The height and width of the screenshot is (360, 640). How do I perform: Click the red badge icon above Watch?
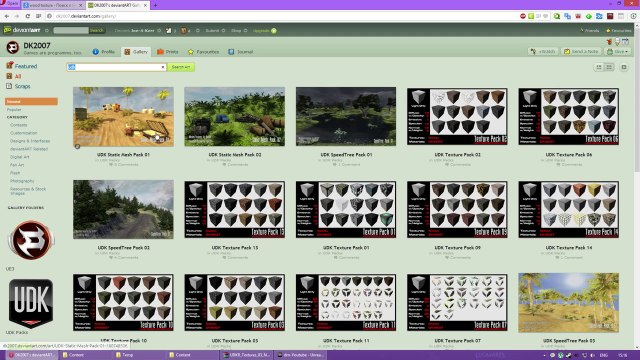(609, 42)
